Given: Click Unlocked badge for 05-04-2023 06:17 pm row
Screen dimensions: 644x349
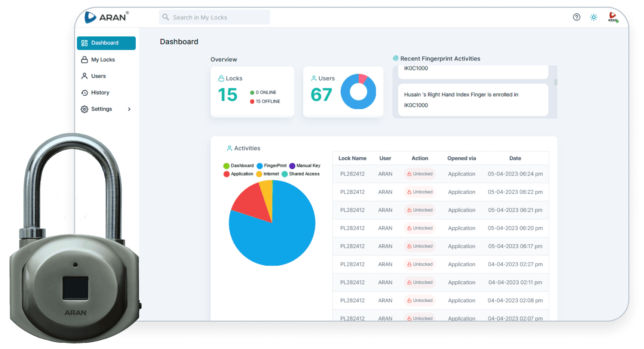Looking at the screenshot, I should [x=420, y=246].
